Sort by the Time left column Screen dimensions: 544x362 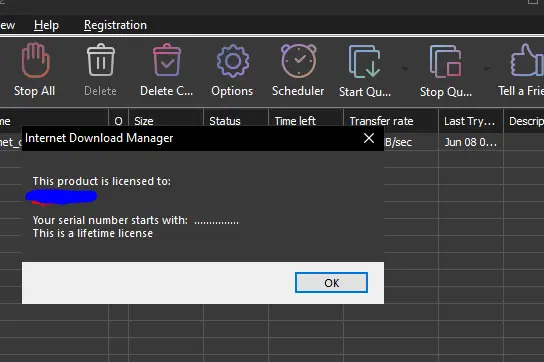[306, 121]
